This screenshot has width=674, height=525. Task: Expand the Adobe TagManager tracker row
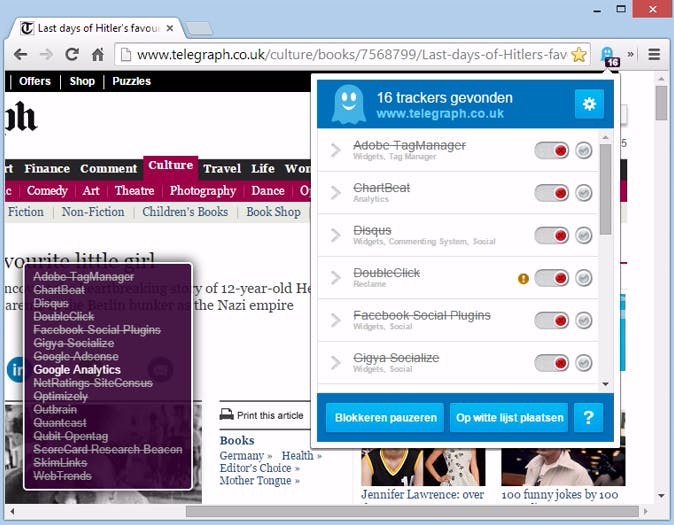(336, 150)
